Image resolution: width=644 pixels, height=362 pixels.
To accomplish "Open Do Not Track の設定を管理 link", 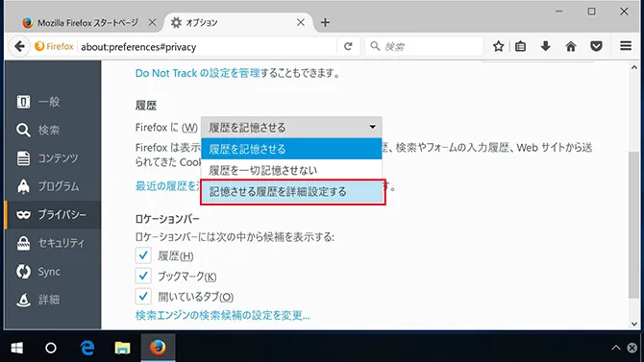I will [x=198, y=73].
